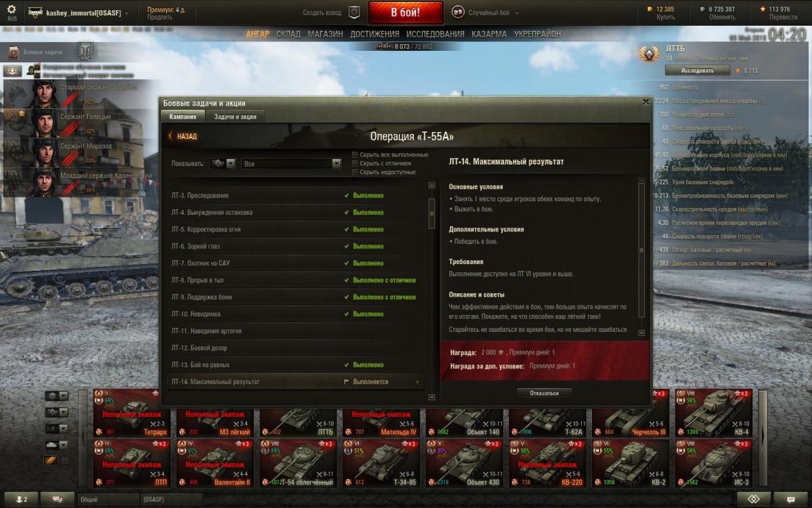Viewport: 812px width, 508px height.
Task: Open the vehicle type filter dropdown in carousel
Action: 56,412
